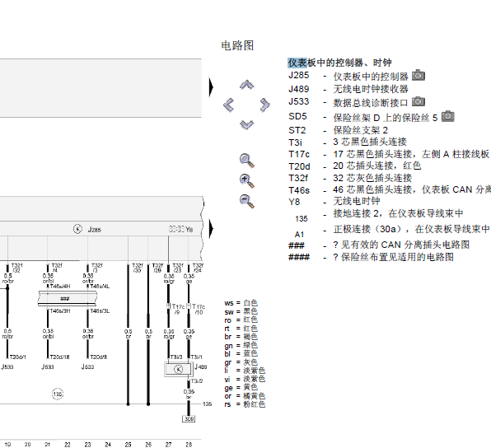Pan the diagram right with the right arrow
Viewport: 491px width, 448px height.
tap(265, 105)
